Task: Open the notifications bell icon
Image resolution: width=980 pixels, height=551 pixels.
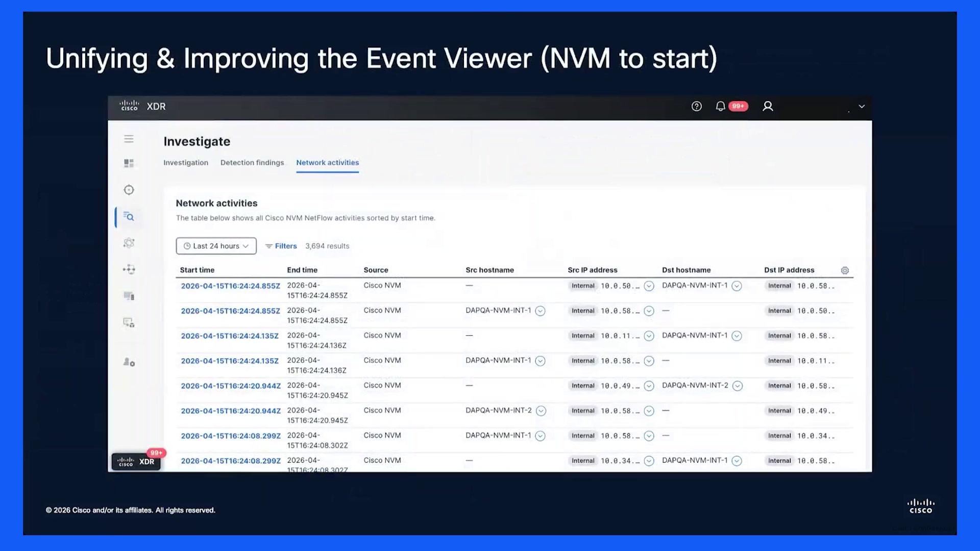Action: coord(720,106)
